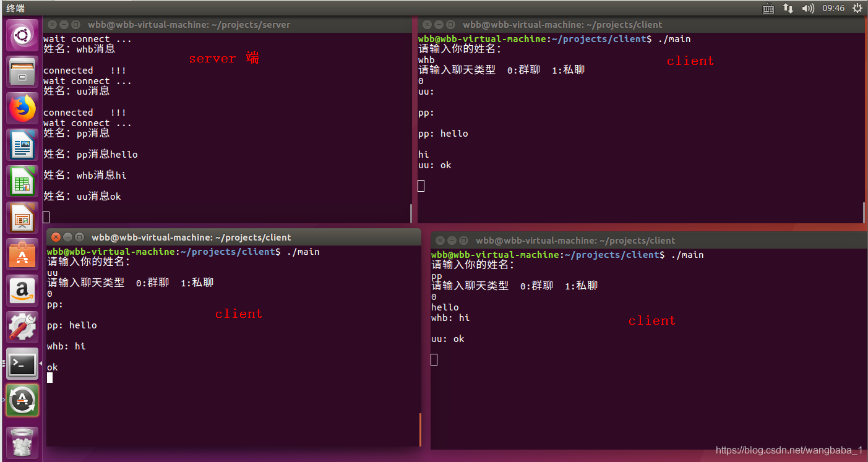Image resolution: width=868 pixels, height=462 pixels.
Task: Click the cursor block in pp's client terminal
Action: [434, 359]
